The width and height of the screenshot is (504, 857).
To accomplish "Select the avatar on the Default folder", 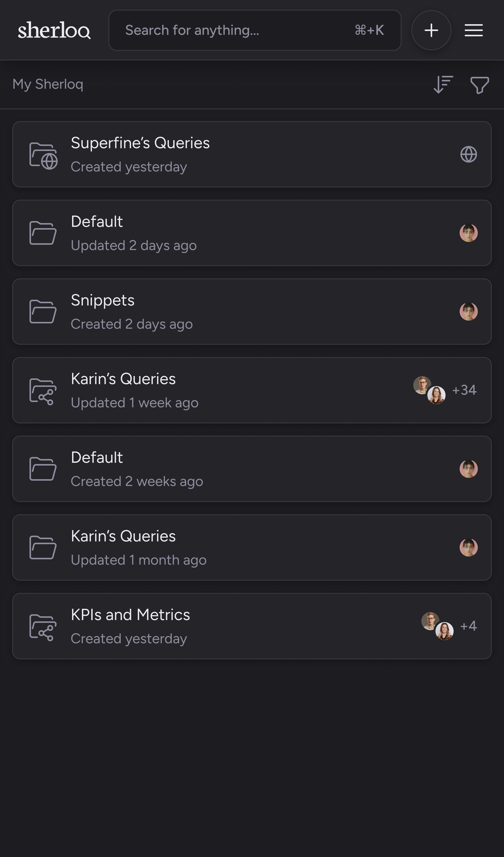I will click(469, 233).
